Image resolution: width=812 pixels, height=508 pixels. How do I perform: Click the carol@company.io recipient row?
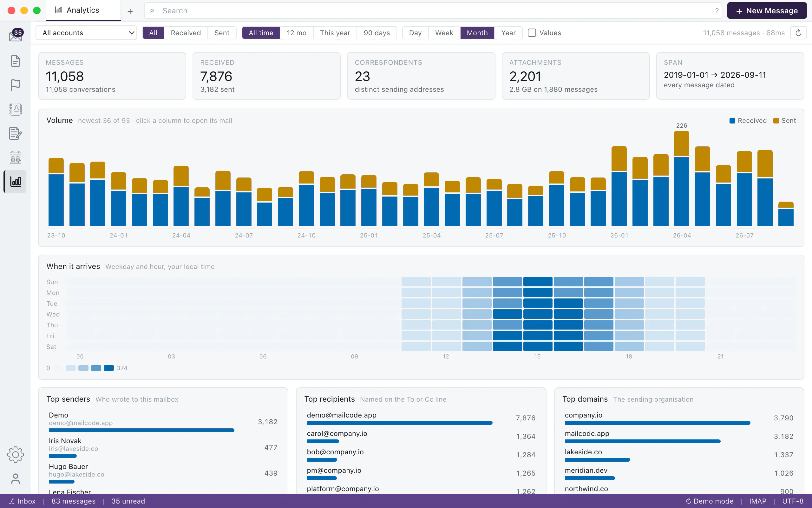click(x=421, y=437)
